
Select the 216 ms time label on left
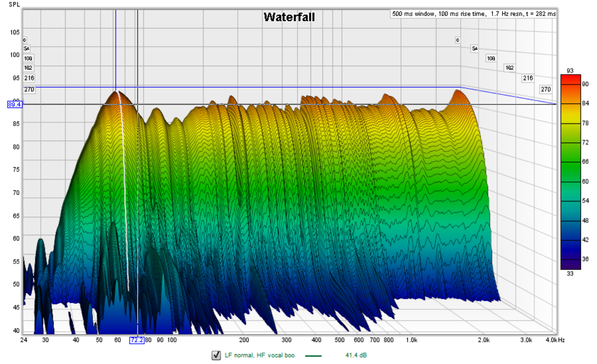(29, 78)
